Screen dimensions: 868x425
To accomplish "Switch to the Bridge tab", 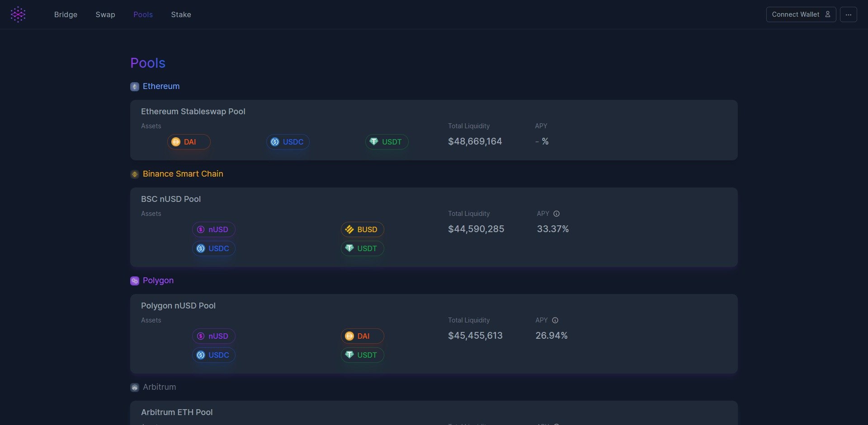I will coord(66,14).
